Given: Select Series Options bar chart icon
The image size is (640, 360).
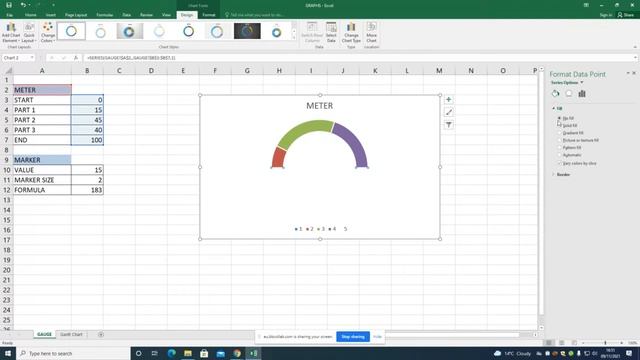Looking at the screenshot, I should click(582, 93).
